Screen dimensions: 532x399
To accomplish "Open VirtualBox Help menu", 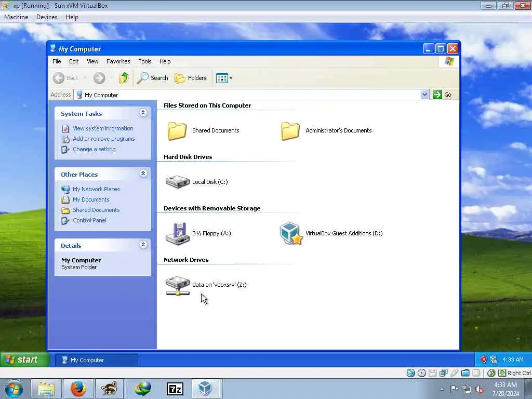I will tap(72, 17).
